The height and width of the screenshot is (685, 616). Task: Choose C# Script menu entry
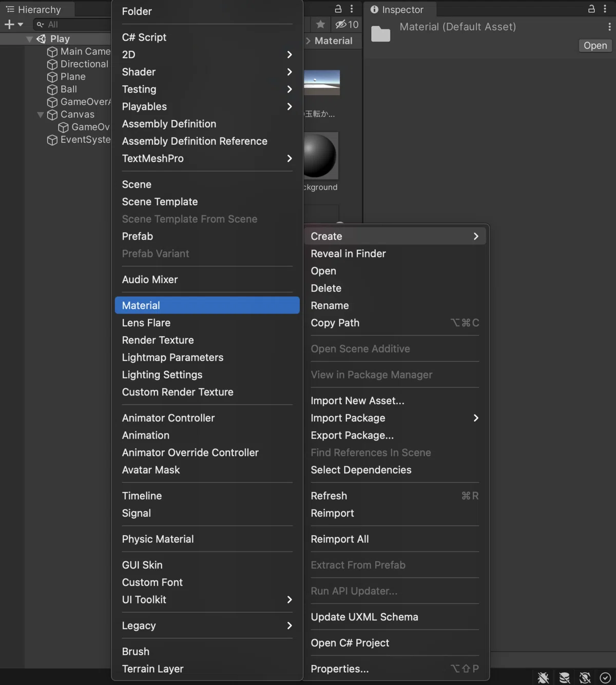coord(207,37)
